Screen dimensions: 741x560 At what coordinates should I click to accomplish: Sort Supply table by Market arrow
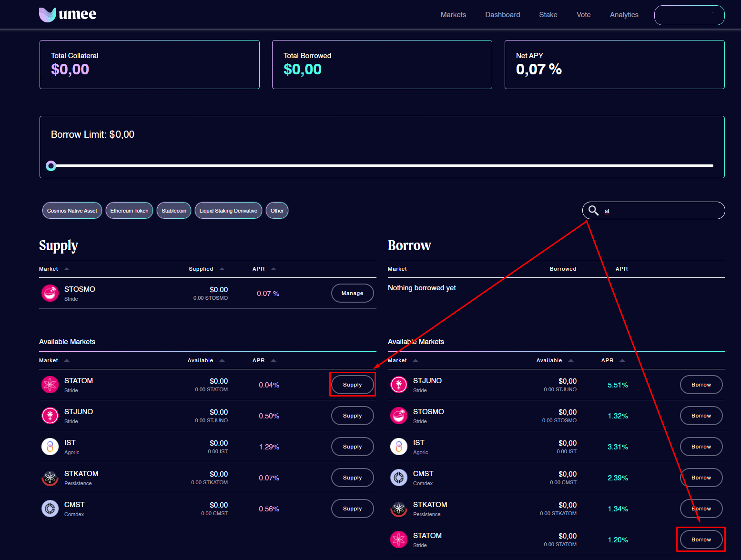pyautogui.click(x=67, y=269)
